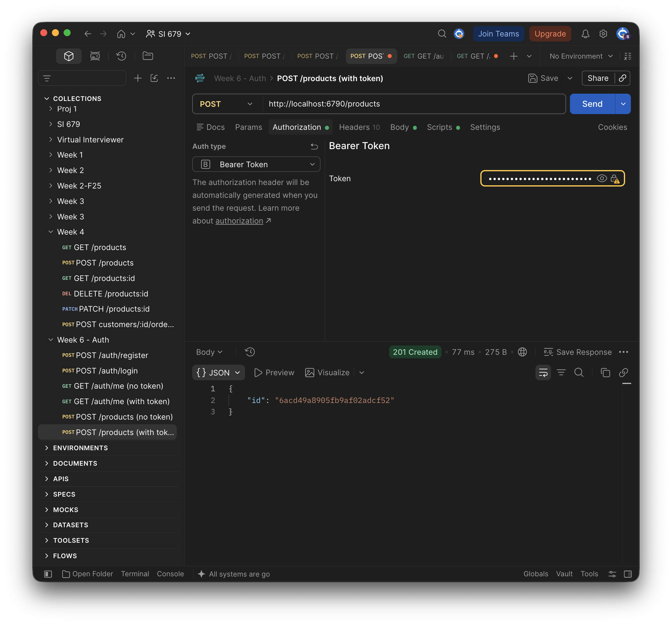Open the settings gear icon
Viewport: 672px width, 625px height.
tap(603, 34)
